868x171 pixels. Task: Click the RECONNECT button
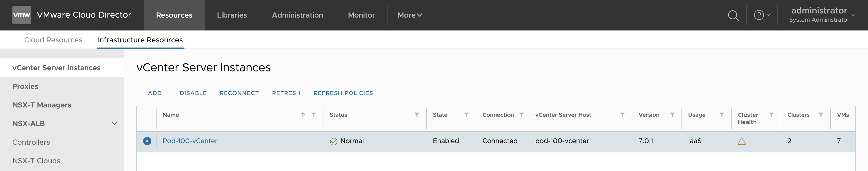pyautogui.click(x=239, y=93)
